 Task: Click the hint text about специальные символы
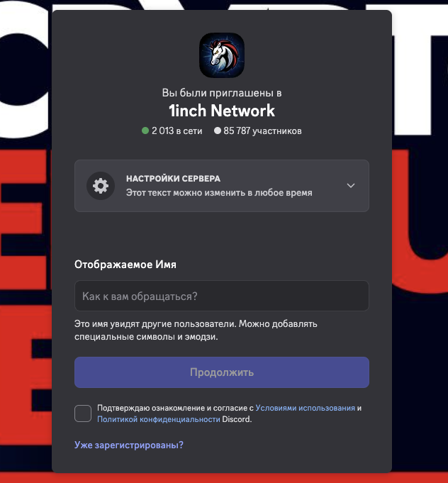[x=196, y=331]
